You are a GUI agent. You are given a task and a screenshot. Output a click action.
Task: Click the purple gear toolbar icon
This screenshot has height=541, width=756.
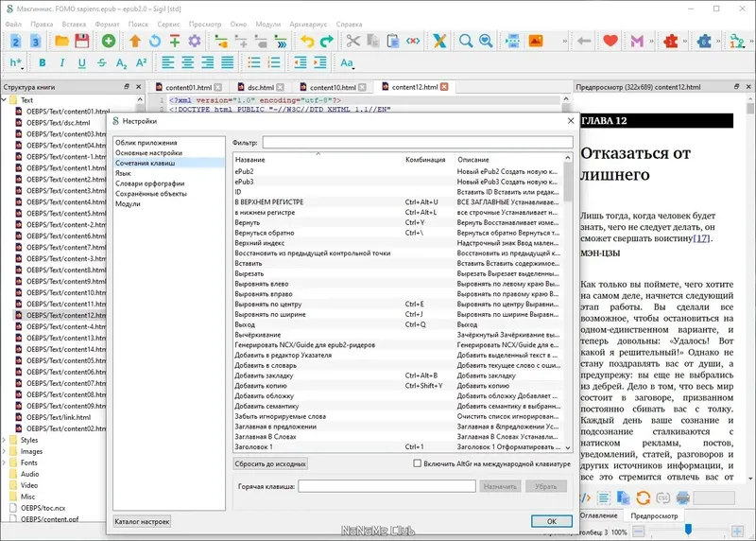(x=195, y=42)
